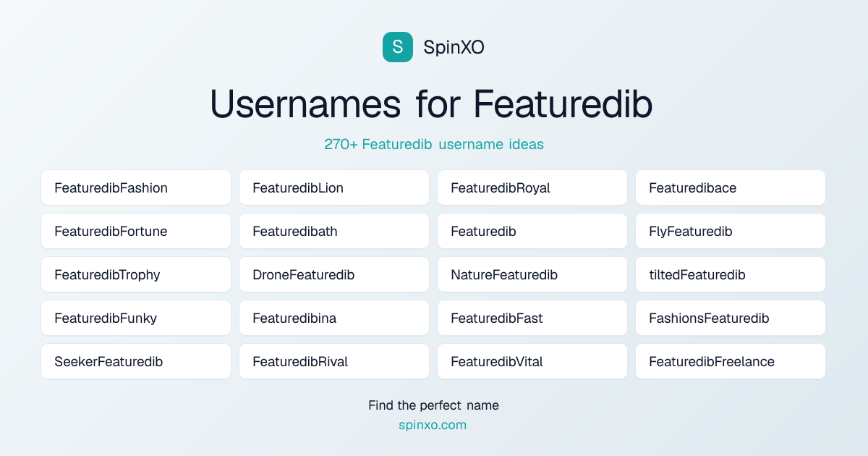
Task: Select the FeaturedibRival username card
Action: coord(334,361)
